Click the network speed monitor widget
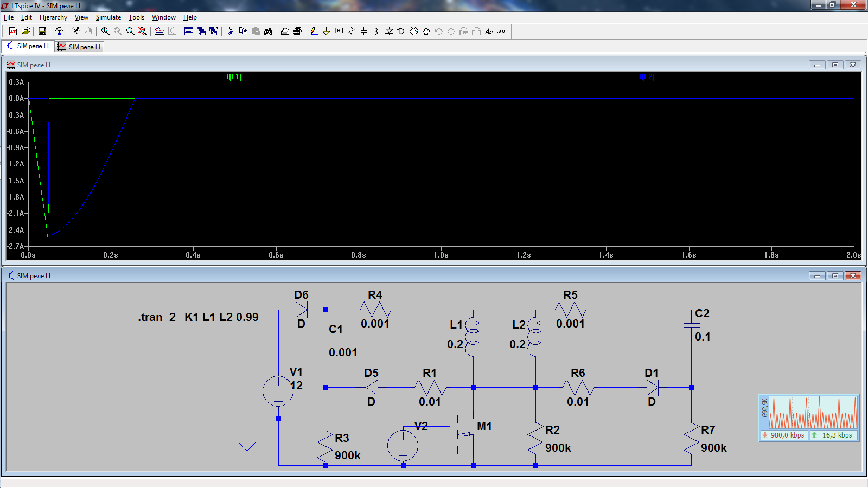This screenshot has height=488, width=868. (x=808, y=418)
